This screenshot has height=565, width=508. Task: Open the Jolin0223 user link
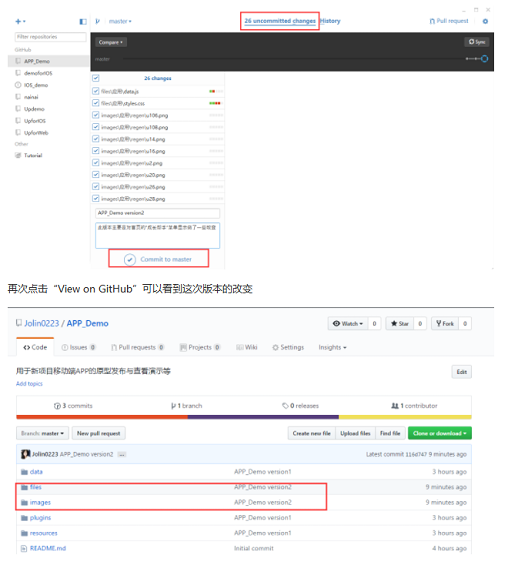41,323
